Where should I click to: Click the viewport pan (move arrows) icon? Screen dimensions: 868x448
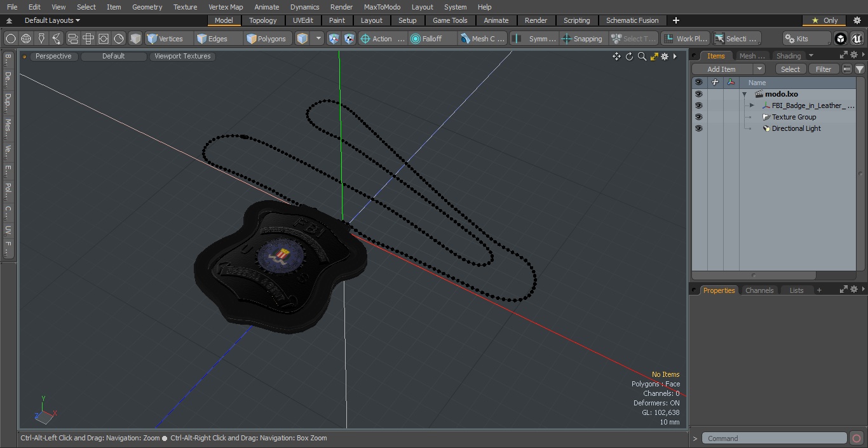(616, 57)
